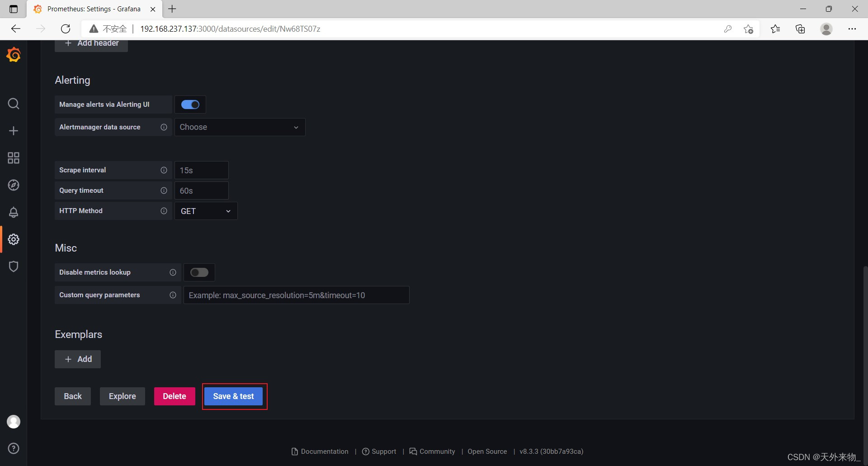868x466 pixels.
Task: Show info for Custom query parameters
Action: (173, 295)
